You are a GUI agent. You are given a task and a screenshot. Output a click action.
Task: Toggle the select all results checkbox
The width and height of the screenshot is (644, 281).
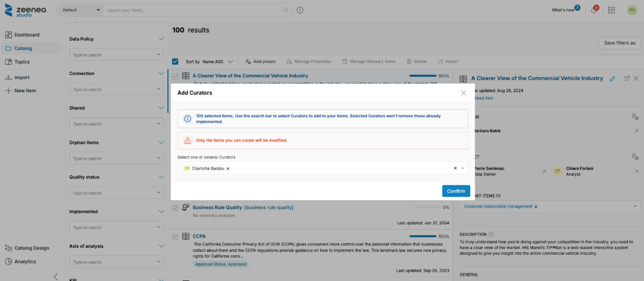(x=175, y=61)
